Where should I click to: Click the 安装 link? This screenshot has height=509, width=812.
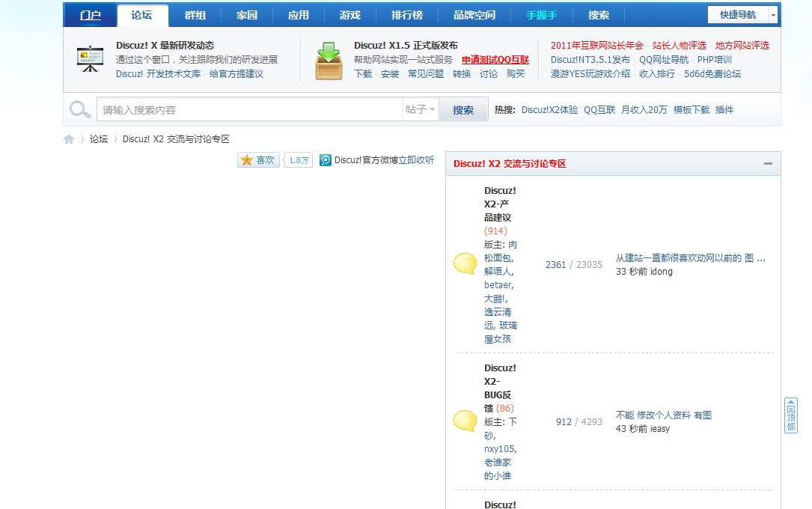pyautogui.click(x=390, y=74)
